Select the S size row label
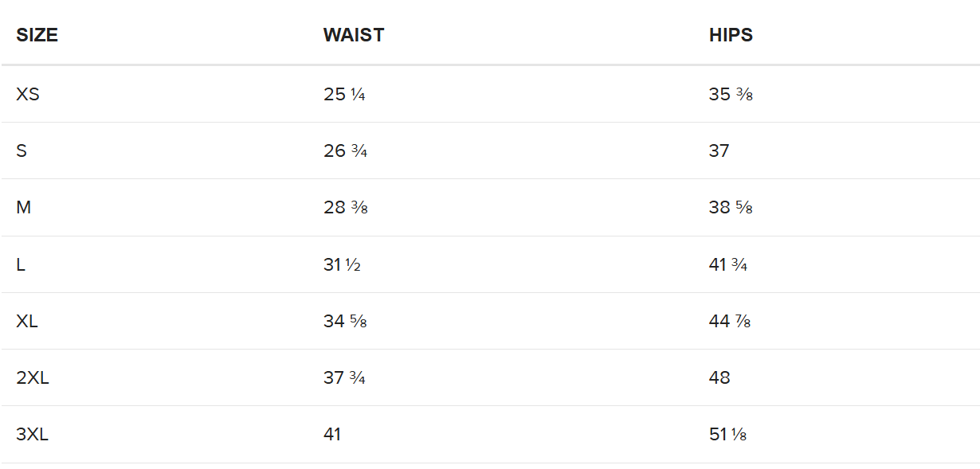980x469 pixels. point(22,150)
